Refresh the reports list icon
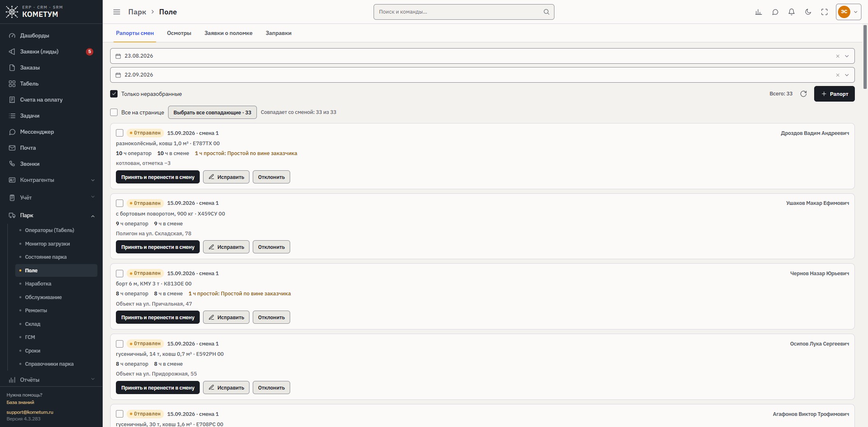Image resolution: width=868 pixels, height=427 pixels. (x=803, y=94)
